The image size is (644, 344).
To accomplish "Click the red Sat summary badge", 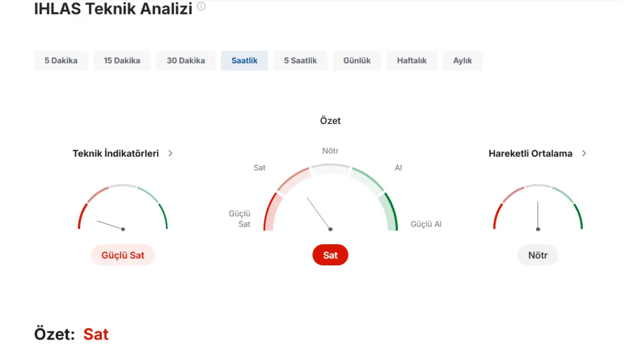I will coord(330,255).
